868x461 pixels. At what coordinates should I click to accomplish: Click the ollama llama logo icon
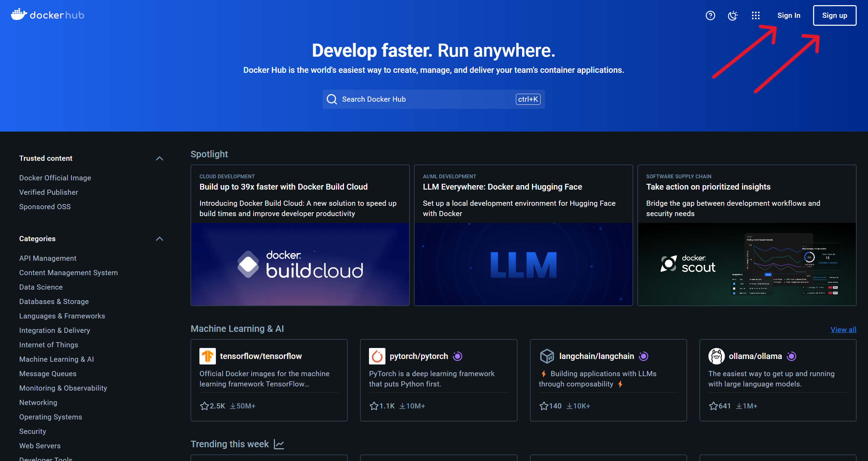coord(717,356)
